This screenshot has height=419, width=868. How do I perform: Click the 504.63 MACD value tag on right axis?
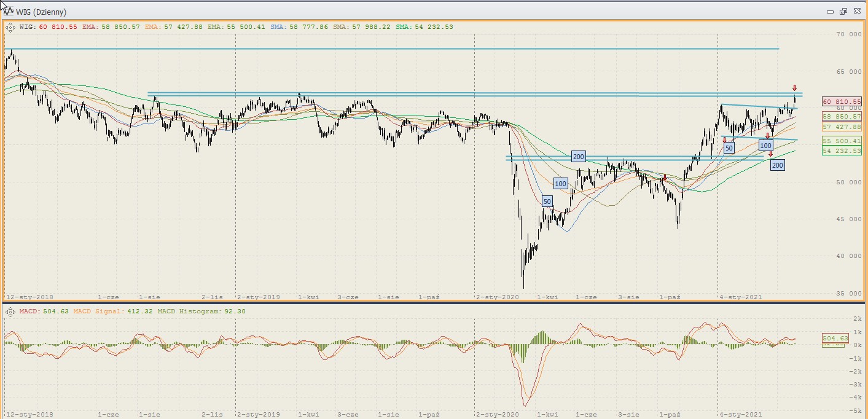(835, 338)
